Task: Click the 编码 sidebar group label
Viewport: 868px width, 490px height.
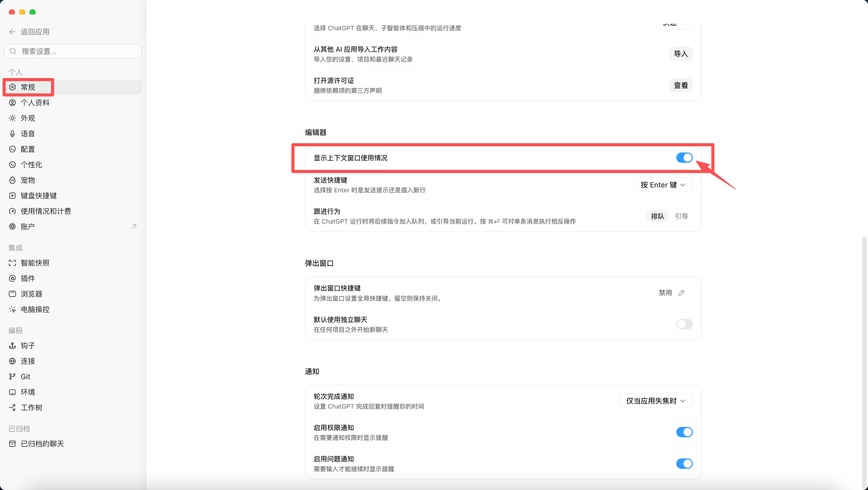Action: tap(15, 331)
